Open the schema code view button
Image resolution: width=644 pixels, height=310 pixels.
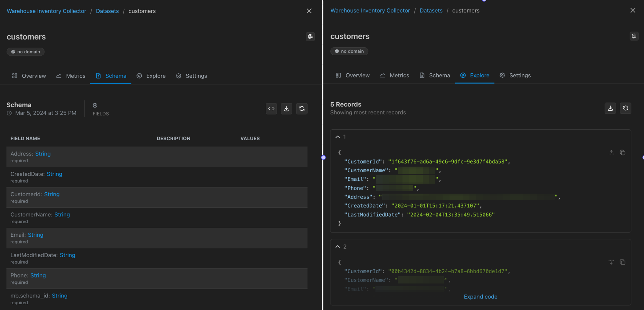(271, 109)
